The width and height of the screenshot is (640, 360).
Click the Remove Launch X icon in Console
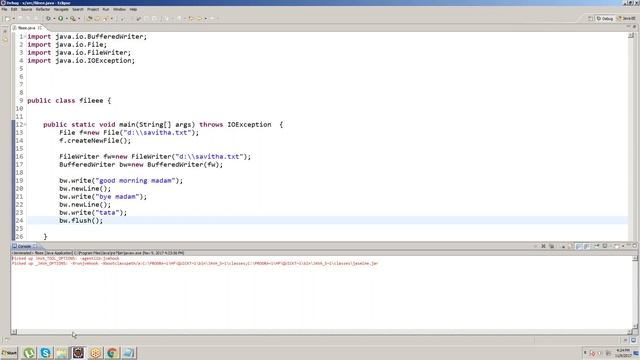(x=543, y=246)
